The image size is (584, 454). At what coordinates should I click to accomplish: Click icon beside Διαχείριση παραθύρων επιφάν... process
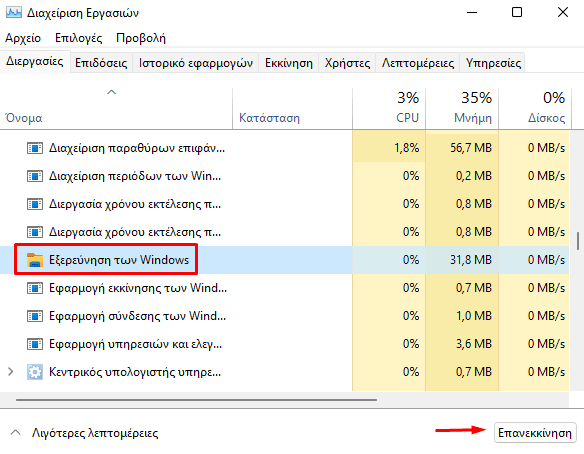click(x=35, y=148)
